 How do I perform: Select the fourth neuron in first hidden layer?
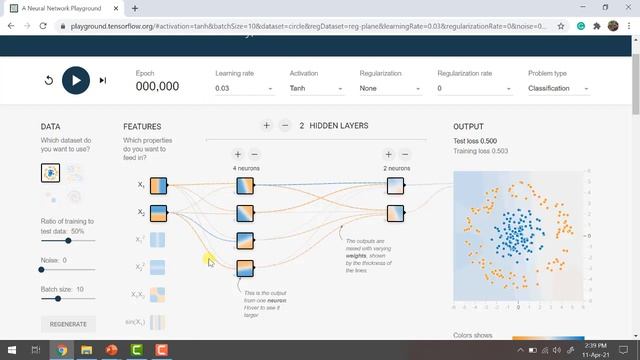coord(245,269)
